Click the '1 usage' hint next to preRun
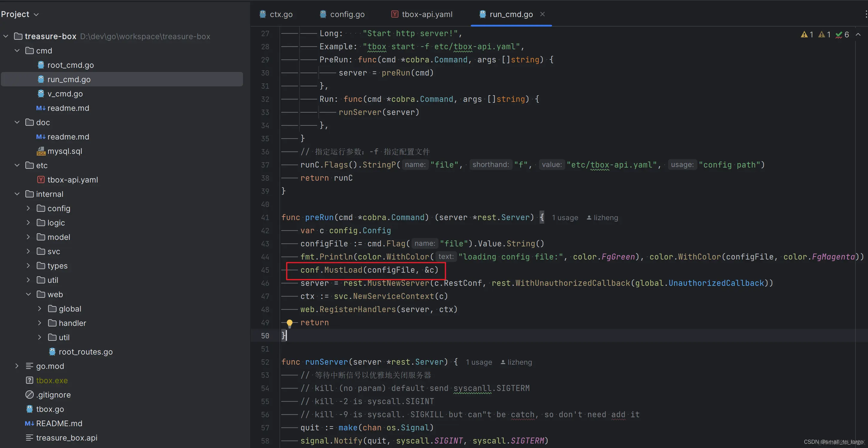The width and height of the screenshot is (868, 448). [565, 218]
